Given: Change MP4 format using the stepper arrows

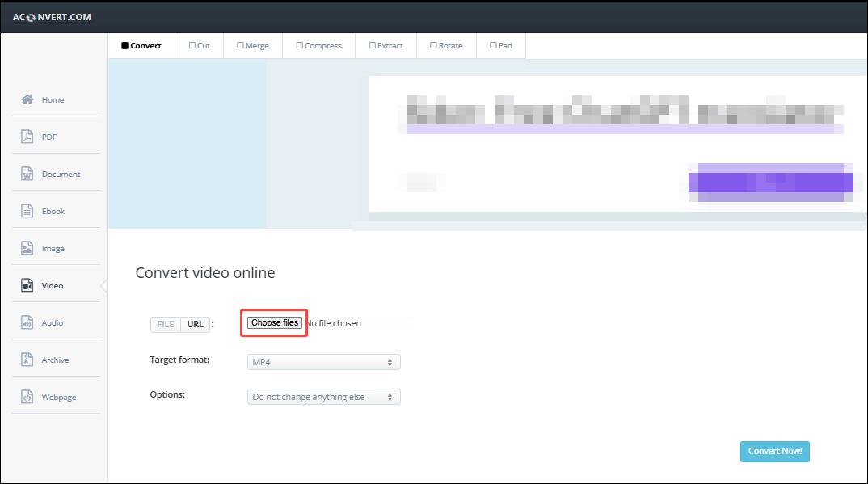Looking at the screenshot, I should (x=392, y=361).
